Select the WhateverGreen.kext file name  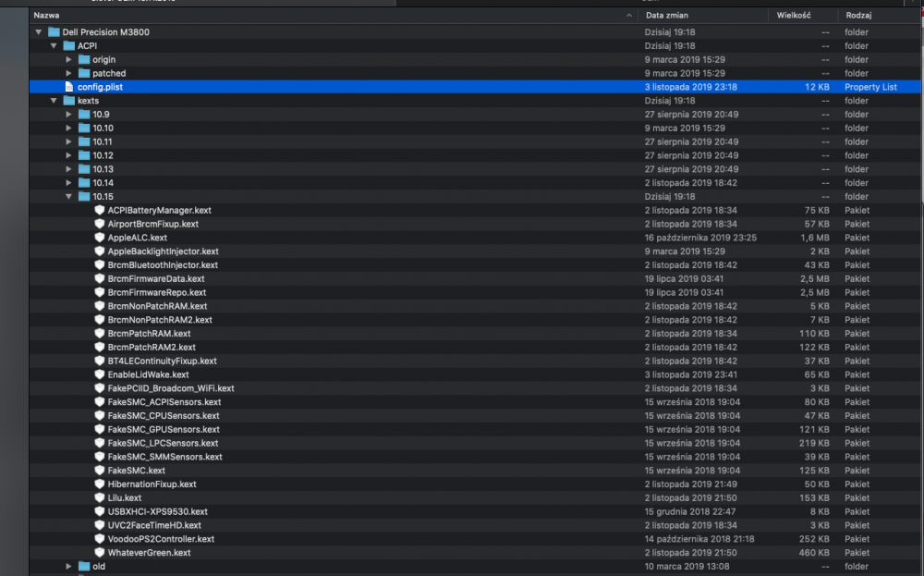[x=149, y=553]
